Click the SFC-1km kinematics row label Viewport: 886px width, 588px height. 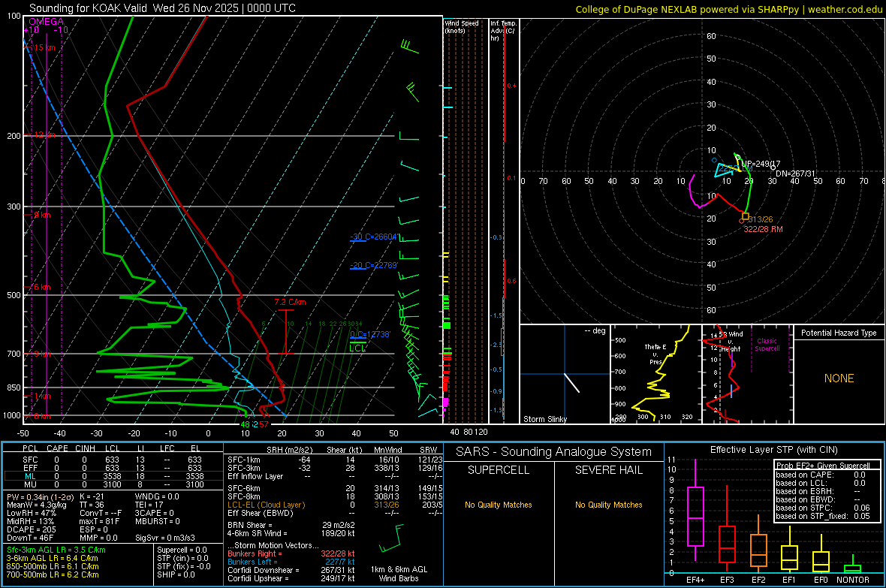point(243,460)
